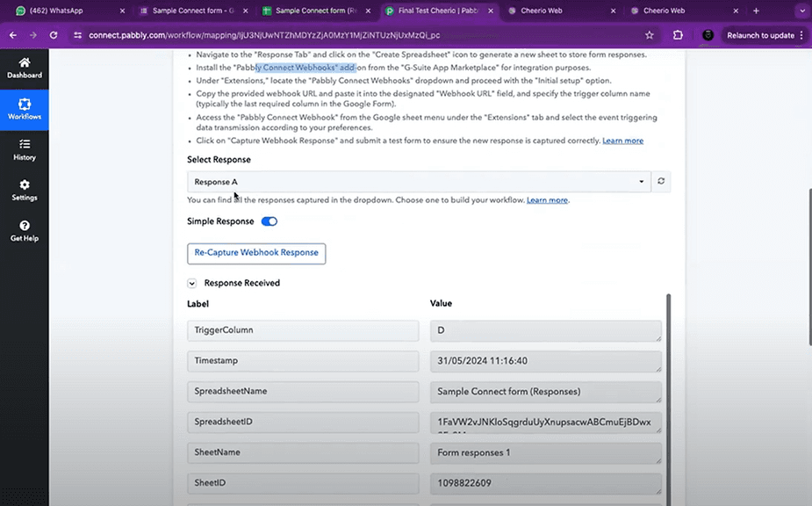Open the browser profile avatar icon
The width and height of the screenshot is (812, 506).
click(708, 35)
